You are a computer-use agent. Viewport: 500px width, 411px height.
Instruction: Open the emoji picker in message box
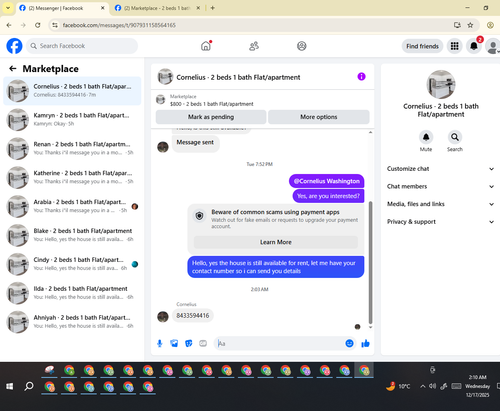coord(349,343)
